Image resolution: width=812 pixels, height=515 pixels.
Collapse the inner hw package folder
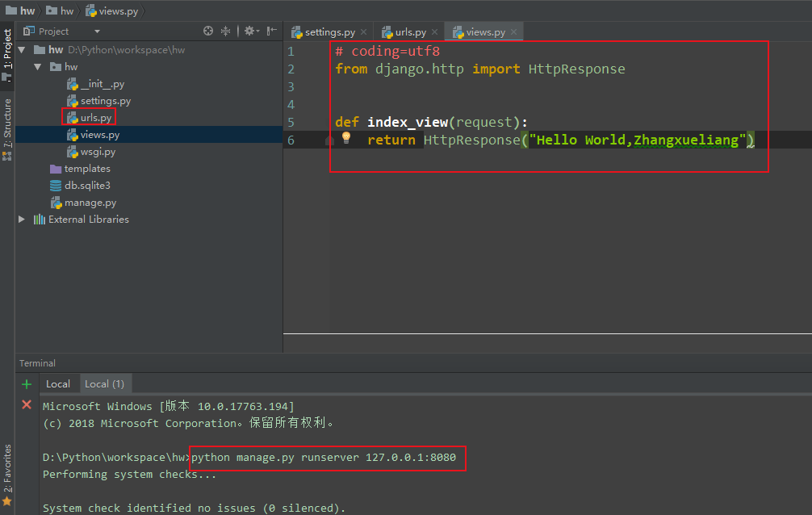click(38, 67)
